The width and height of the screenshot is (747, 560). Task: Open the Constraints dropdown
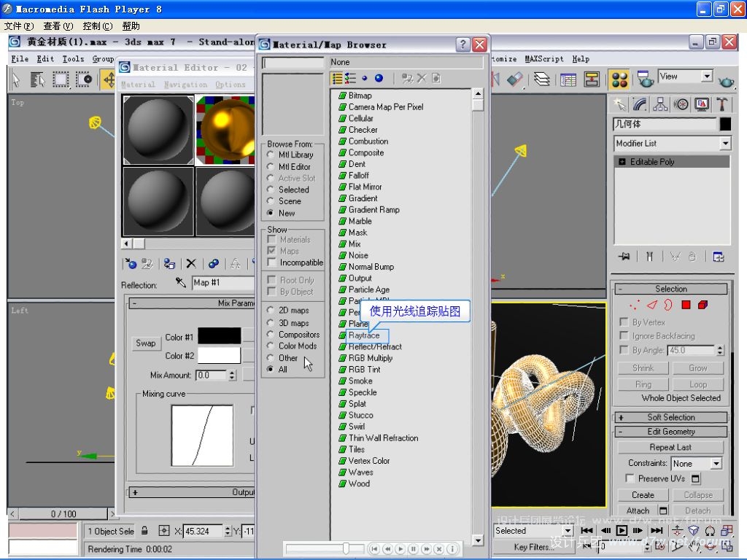696,463
